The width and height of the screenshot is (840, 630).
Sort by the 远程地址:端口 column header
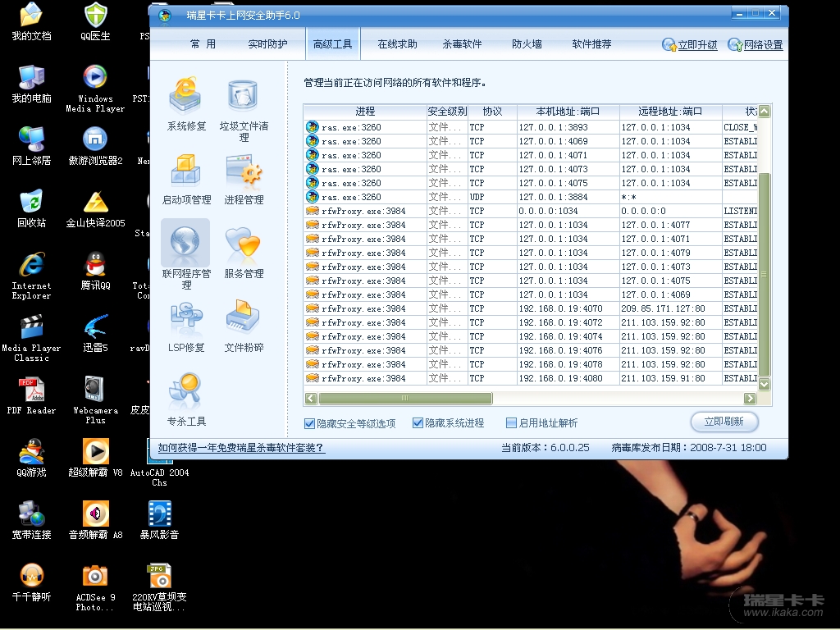click(670, 112)
